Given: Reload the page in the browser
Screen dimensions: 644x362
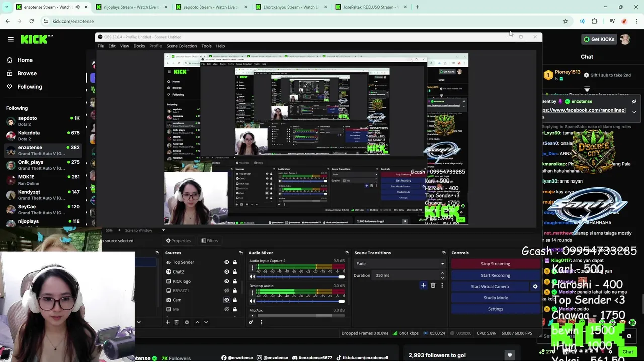Looking at the screenshot, I should (x=31, y=21).
